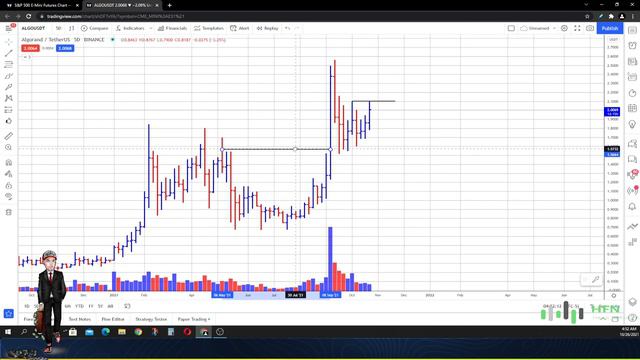Create an Alert from the toolbar
This screenshot has height=360, width=640.
(240, 28)
